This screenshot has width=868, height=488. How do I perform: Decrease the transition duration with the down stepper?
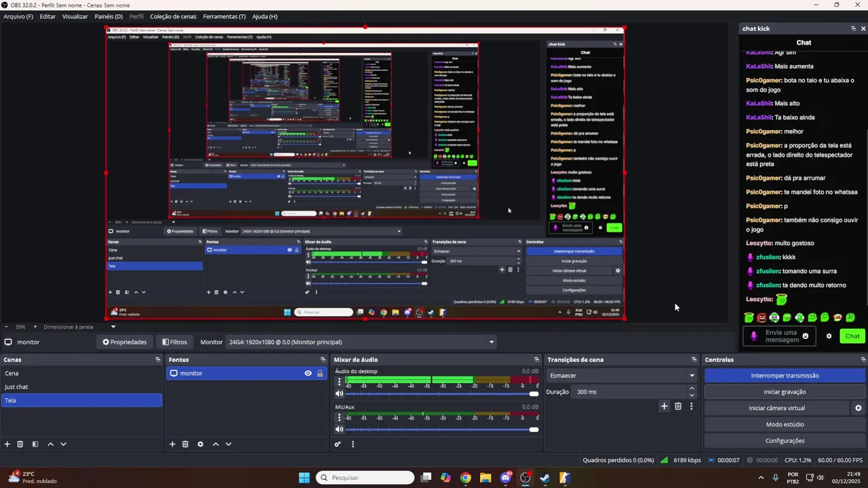[692, 395]
